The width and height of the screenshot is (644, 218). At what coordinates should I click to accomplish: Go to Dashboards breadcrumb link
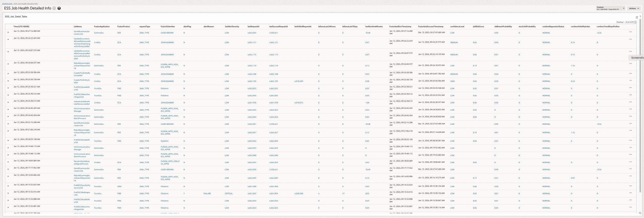tap(7, 4)
